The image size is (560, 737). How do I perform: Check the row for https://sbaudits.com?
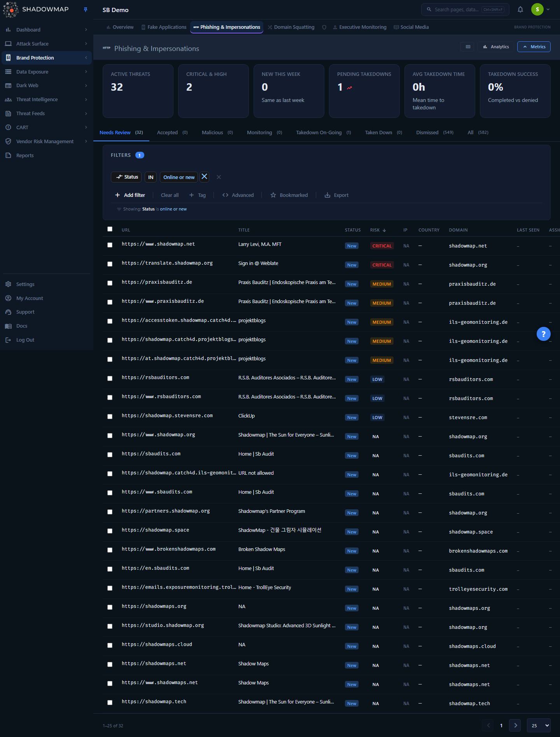pyautogui.click(x=110, y=454)
